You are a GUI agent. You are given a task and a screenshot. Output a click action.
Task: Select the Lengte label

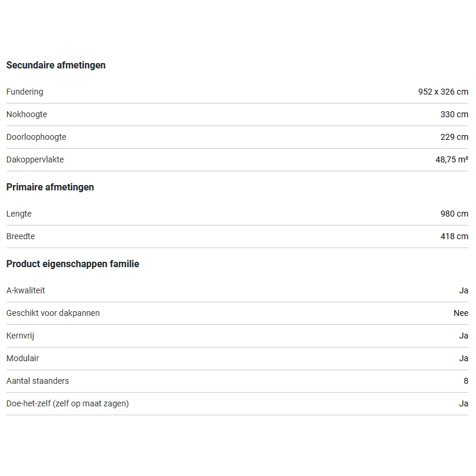19,214
